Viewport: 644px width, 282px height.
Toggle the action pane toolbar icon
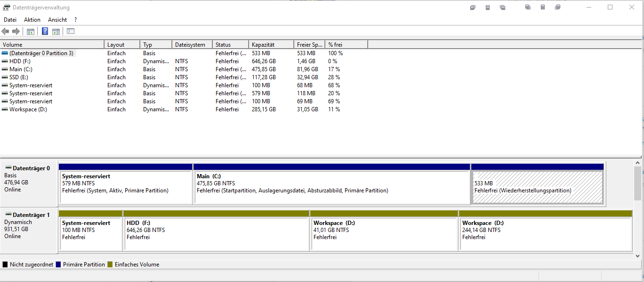[x=56, y=32]
